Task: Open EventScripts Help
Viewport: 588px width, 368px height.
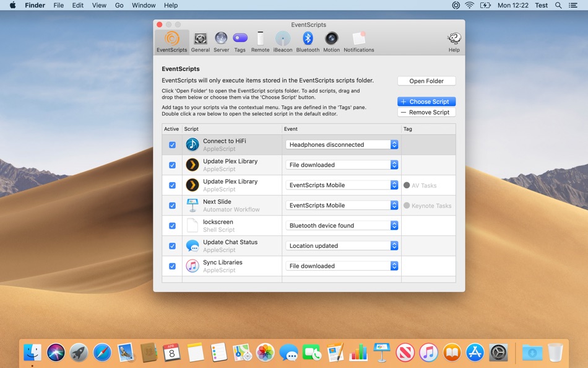Action: [454, 42]
